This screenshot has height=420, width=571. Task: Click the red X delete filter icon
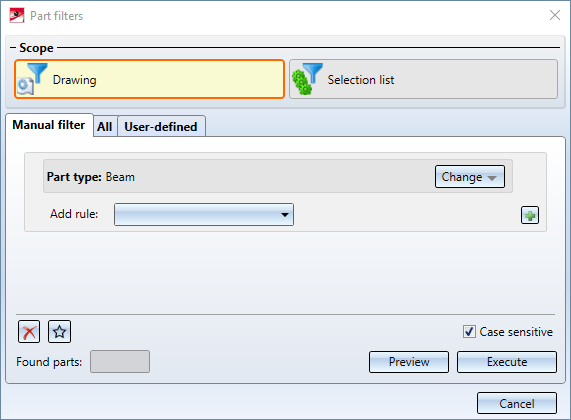click(x=29, y=332)
